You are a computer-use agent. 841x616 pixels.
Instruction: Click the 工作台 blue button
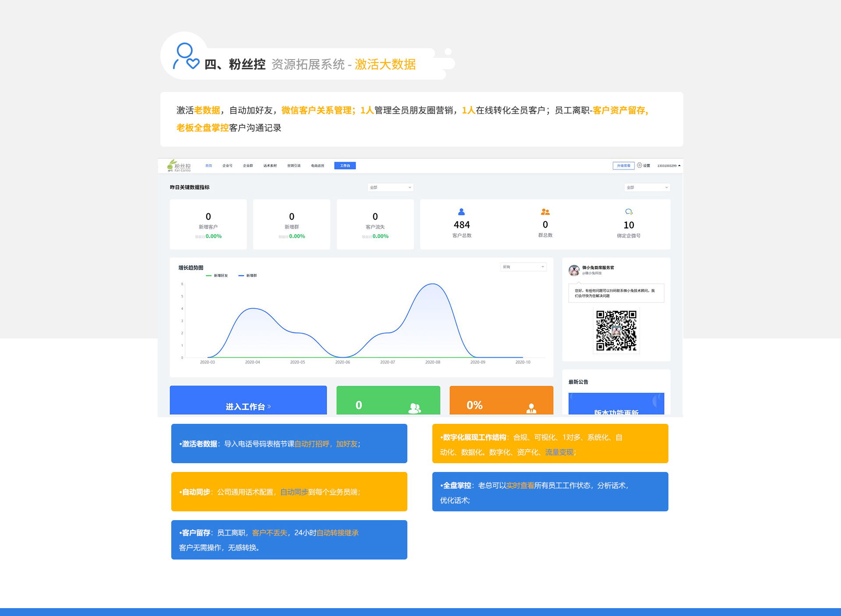(x=345, y=165)
